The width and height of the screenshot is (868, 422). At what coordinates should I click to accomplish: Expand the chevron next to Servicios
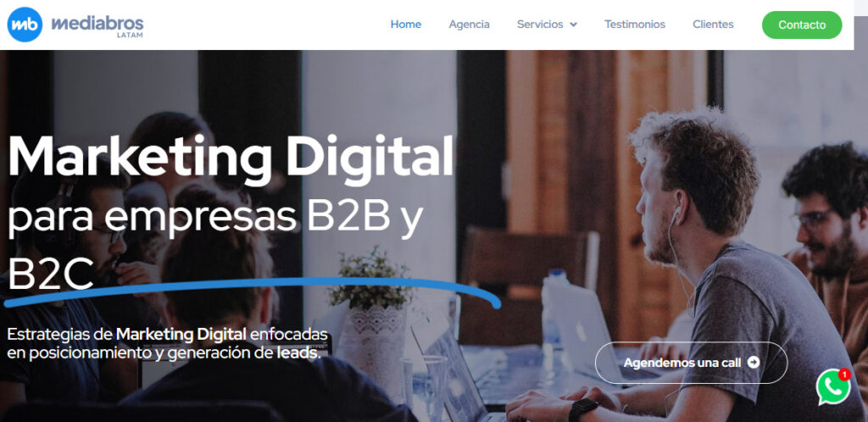573,25
